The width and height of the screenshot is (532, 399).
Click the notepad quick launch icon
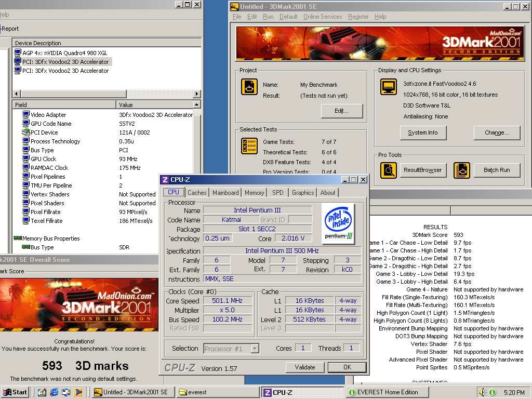[42, 392]
